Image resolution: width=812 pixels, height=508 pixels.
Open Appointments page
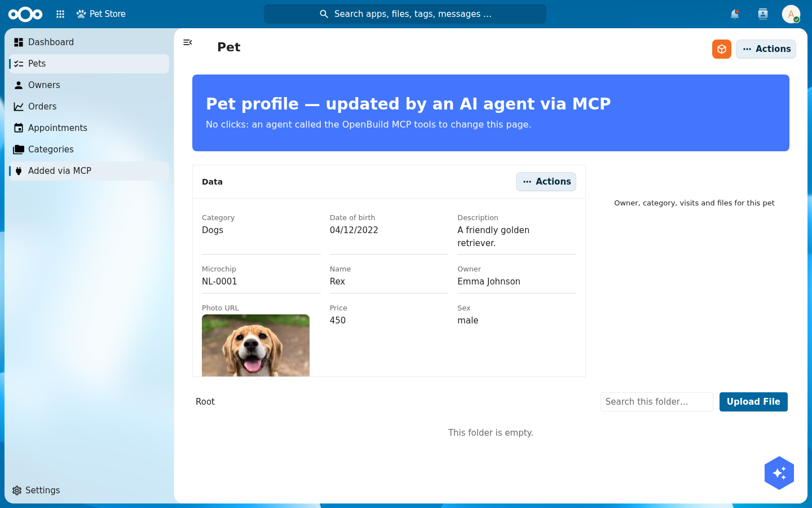point(89,128)
